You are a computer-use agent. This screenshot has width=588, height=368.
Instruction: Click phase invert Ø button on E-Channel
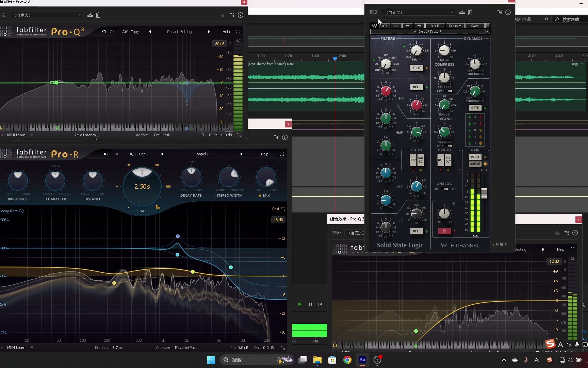point(444,231)
